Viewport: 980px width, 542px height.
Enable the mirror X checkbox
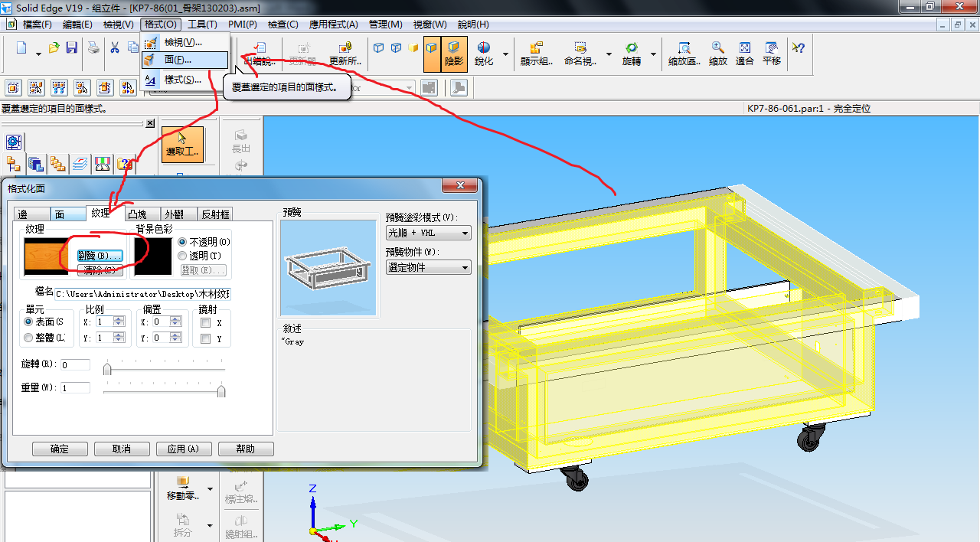click(x=205, y=323)
